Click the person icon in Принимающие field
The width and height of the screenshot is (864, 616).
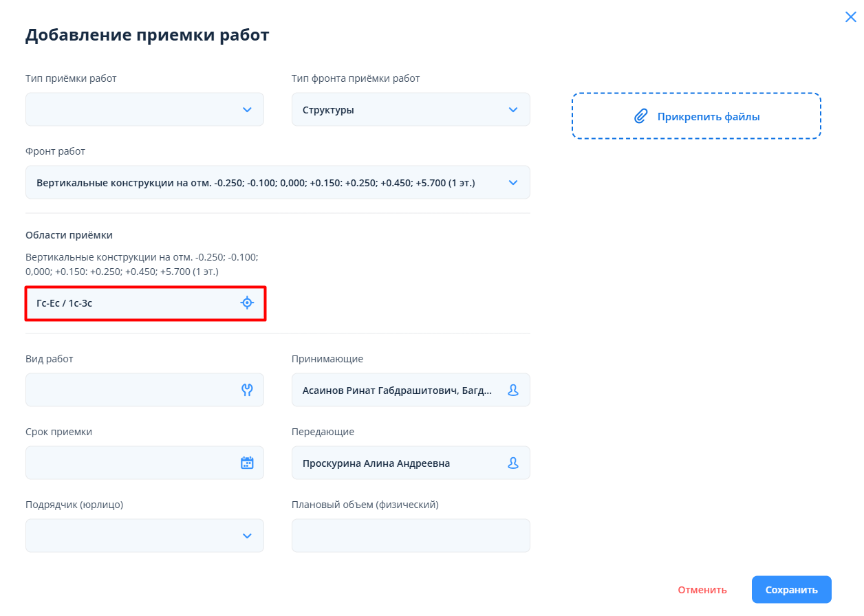pyautogui.click(x=512, y=390)
